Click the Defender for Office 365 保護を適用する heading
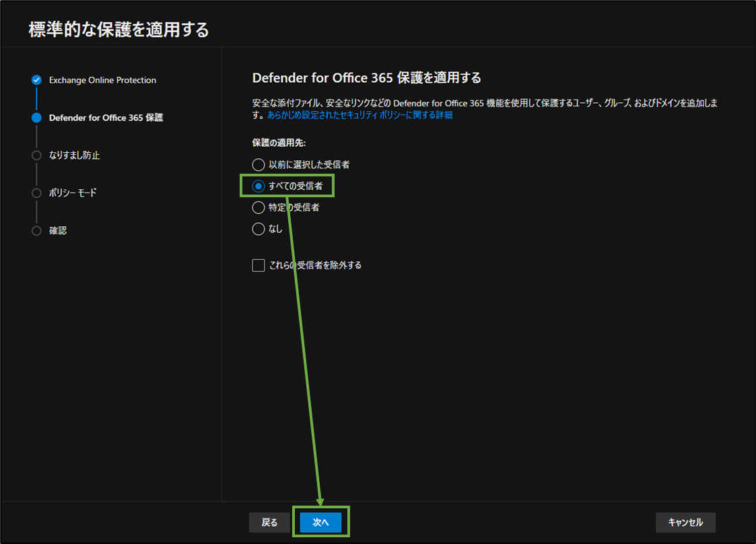The width and height of the screenshot is (756, 544). click(x=367, y=77)
